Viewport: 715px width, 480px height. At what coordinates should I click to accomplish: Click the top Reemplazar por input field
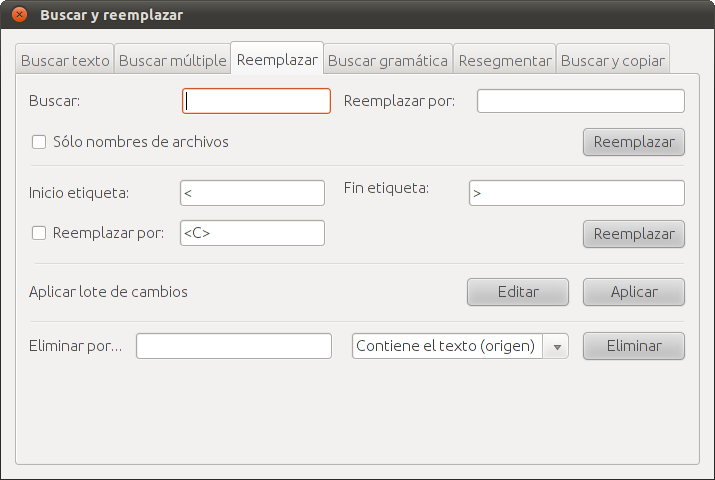pos(580,101)
